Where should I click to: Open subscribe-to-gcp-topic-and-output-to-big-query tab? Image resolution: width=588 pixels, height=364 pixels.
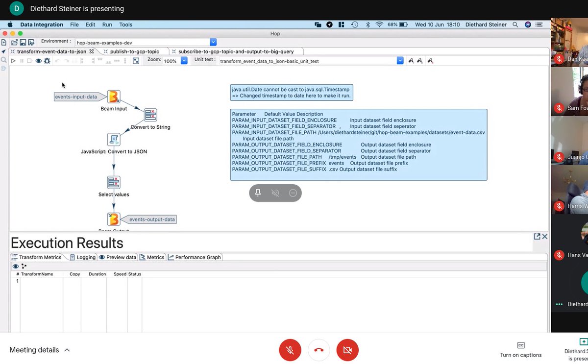click(x=236, y=51)
